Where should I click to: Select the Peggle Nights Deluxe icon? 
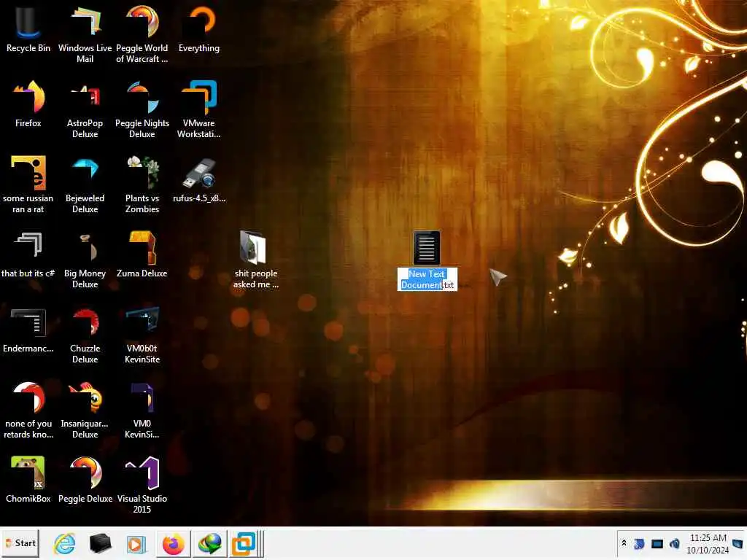click(142, 109)
